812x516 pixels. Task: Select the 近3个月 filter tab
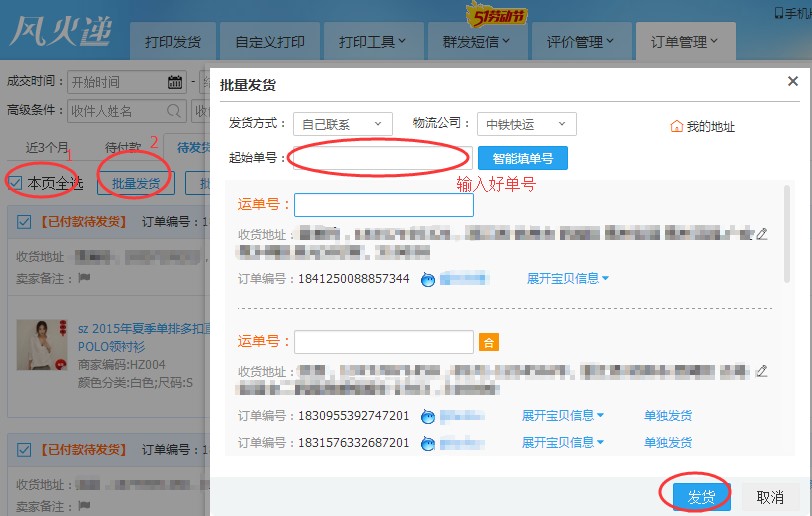(48, 148)
